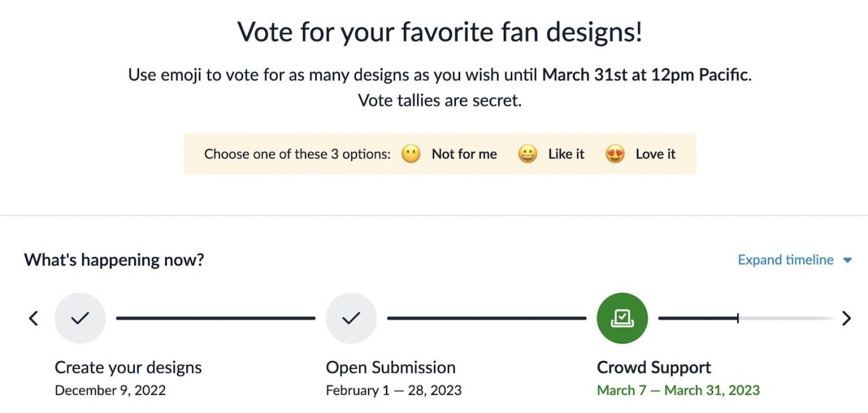Choose the "Like it" option label
The image size is (868, 413).
click(566, 154)
